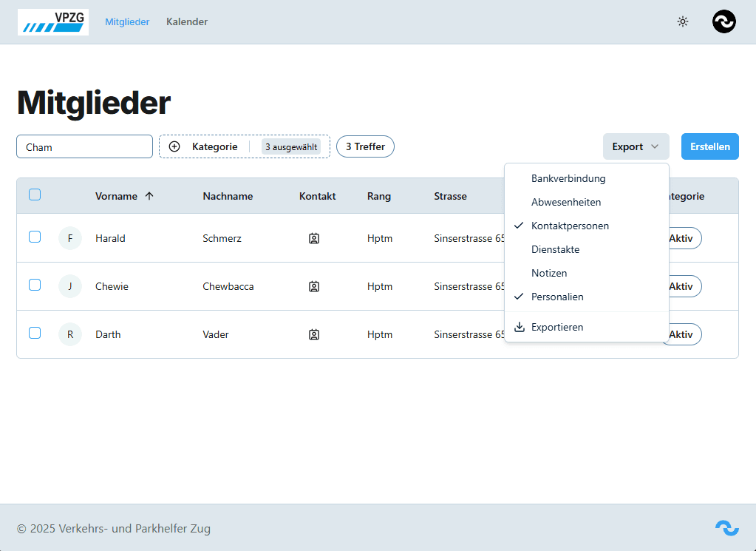Open the profile avatar in the navbar
Image resolution: width=756 pixels, height=551 pixels.
point(724,21)
